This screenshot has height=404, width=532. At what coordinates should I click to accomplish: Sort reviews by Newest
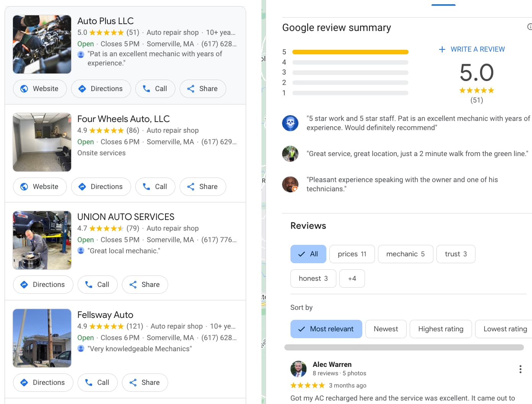click(386, 329)
